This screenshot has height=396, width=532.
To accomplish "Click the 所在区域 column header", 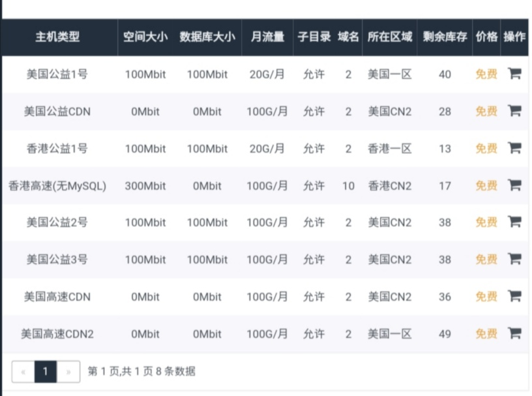I will [390, 37].
